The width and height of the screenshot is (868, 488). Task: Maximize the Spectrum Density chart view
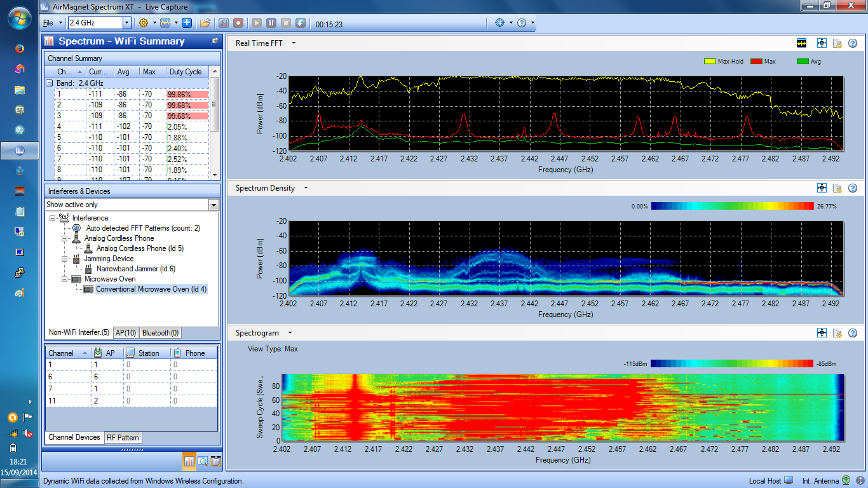tap(822, 188)
